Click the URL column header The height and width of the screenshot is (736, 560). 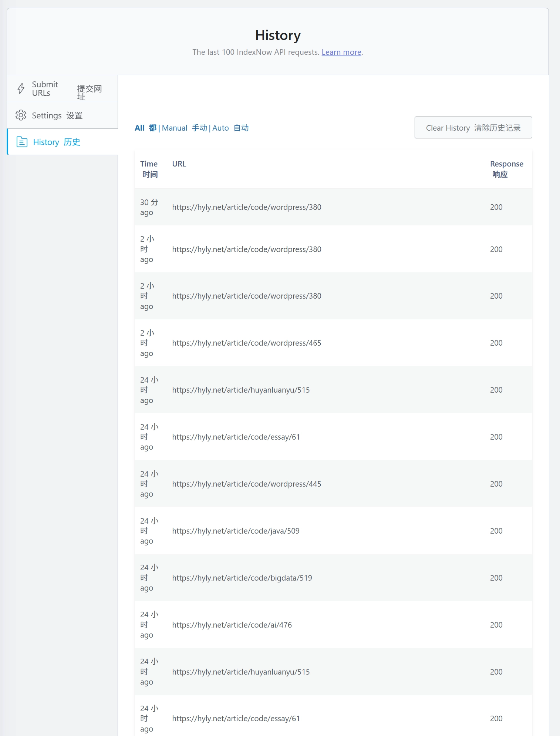point(179,164)
